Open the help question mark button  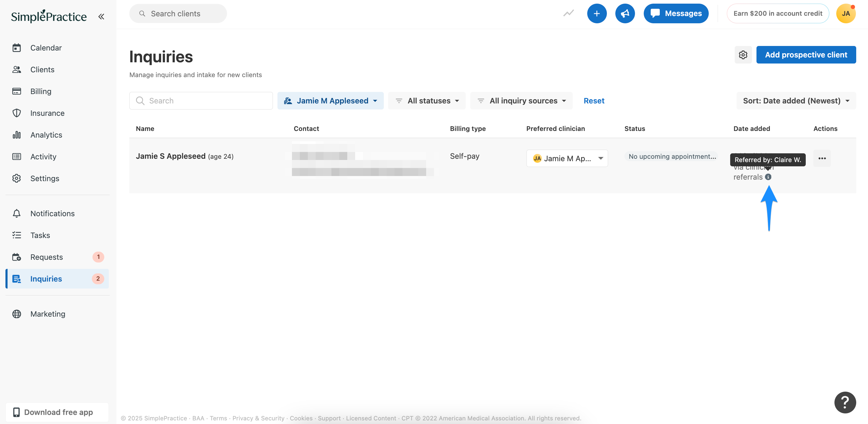[x=845, y=402]
